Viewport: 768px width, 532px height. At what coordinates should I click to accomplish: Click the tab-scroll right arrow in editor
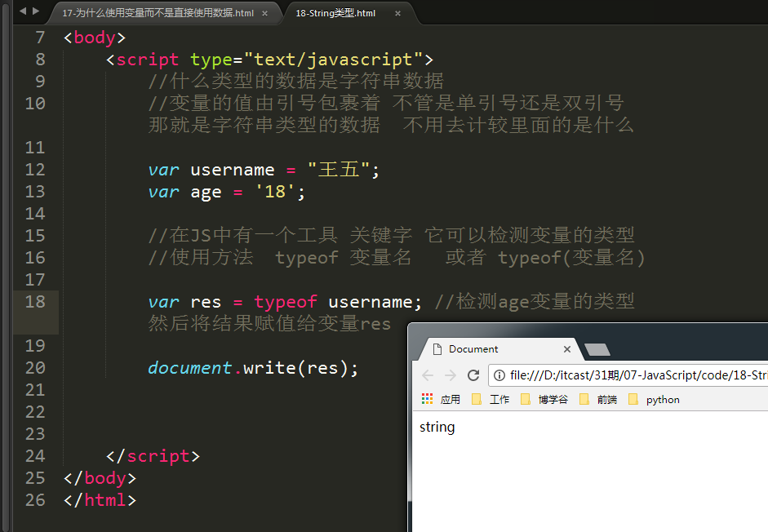tap(36, 11)
